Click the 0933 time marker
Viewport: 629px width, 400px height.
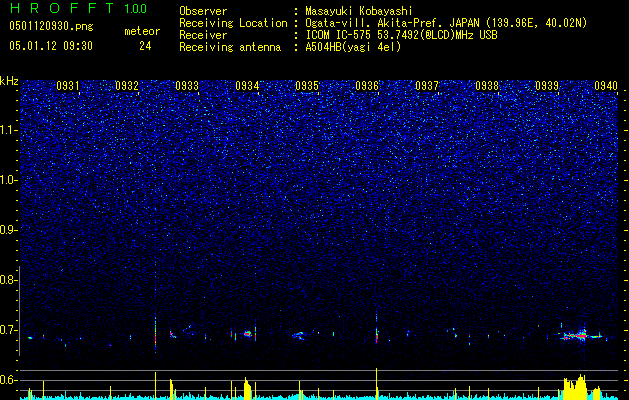click(x=187, y=86)
